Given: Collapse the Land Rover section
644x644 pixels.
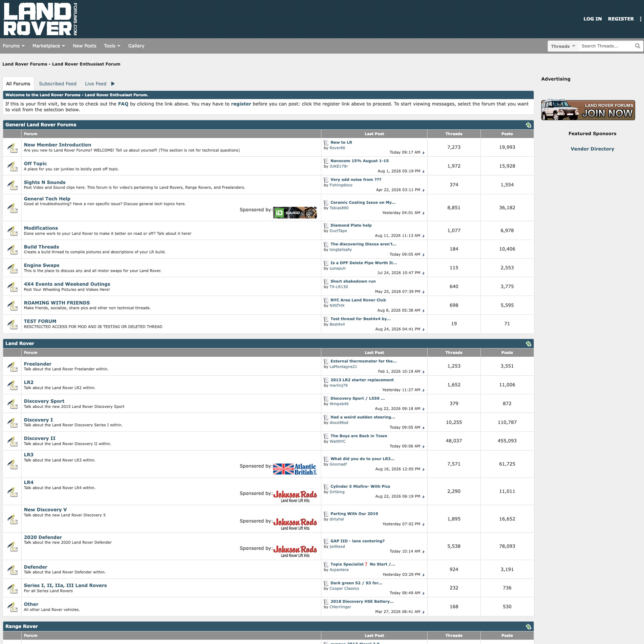Looking at the screenshot, I should [x=528, y=343].
